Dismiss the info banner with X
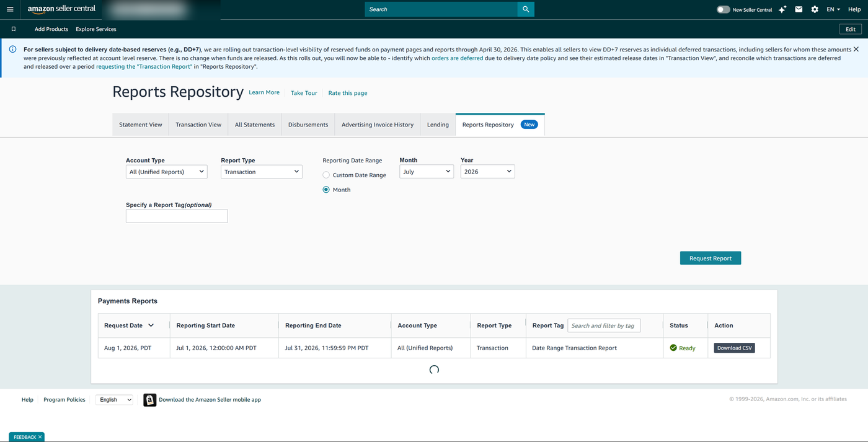Viewport: 868px width, 442px height. click(x=856, y=49)
